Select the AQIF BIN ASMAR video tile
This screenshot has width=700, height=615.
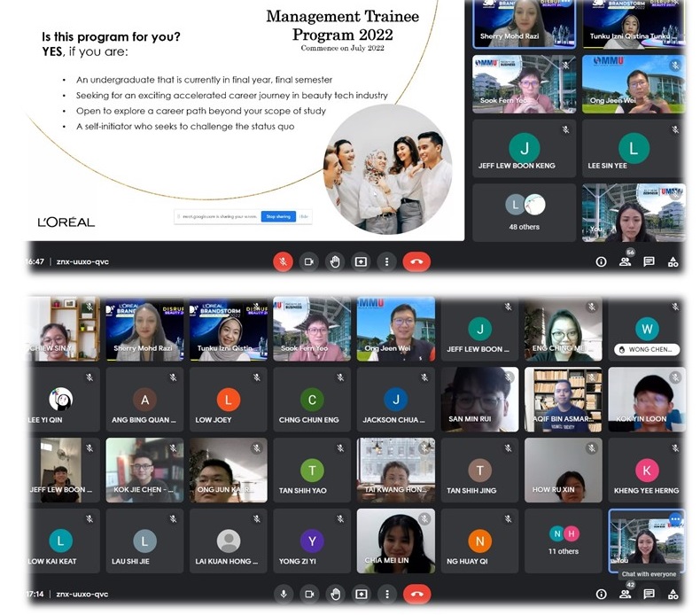[x=564, y=400]
